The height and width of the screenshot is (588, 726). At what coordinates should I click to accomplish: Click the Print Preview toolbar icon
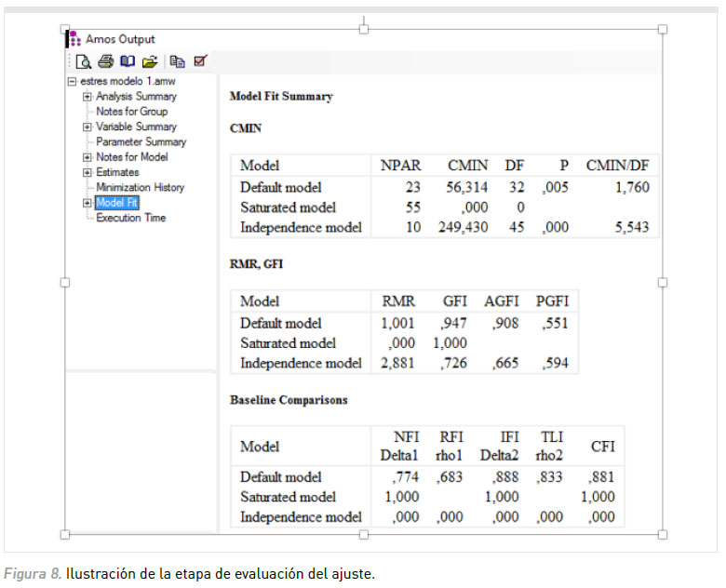84,61
